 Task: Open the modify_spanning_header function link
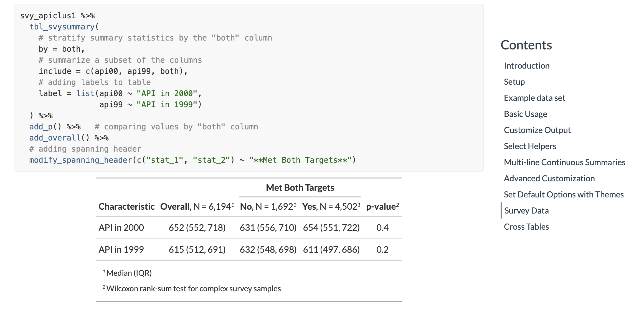point(80,160)
